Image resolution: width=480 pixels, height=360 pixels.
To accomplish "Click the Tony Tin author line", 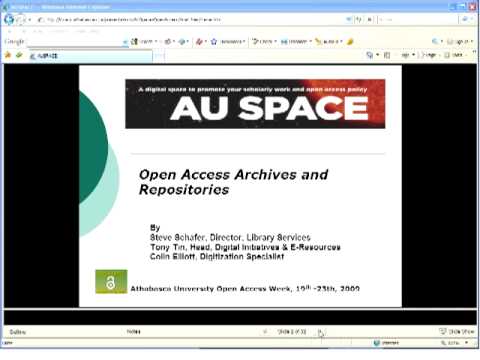I will click(245, 247).
